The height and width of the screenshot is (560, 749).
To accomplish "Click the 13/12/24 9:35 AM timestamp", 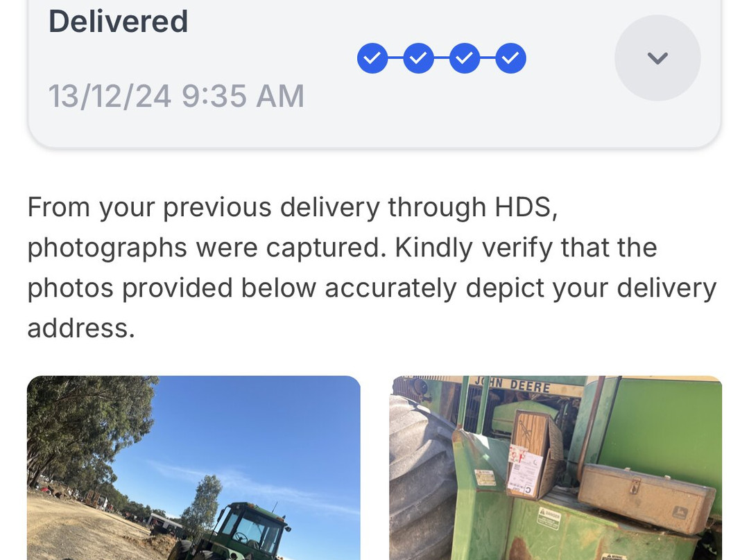I will pos(176,96).
